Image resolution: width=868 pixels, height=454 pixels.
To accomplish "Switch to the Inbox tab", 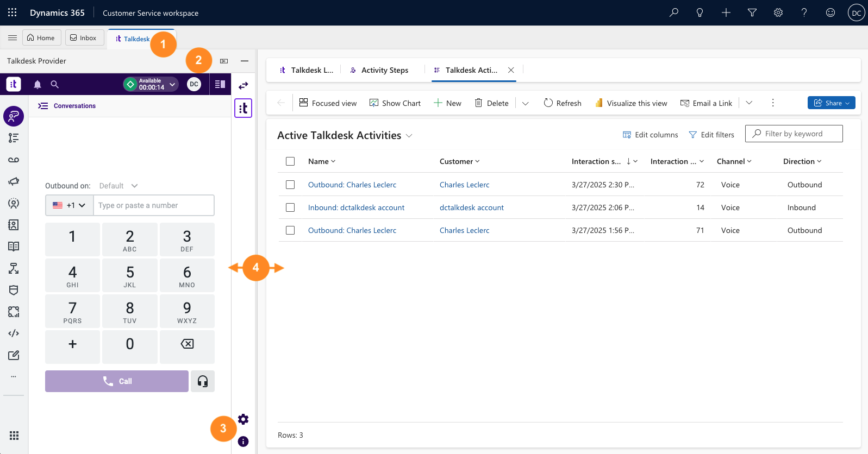I will [84, 37].
